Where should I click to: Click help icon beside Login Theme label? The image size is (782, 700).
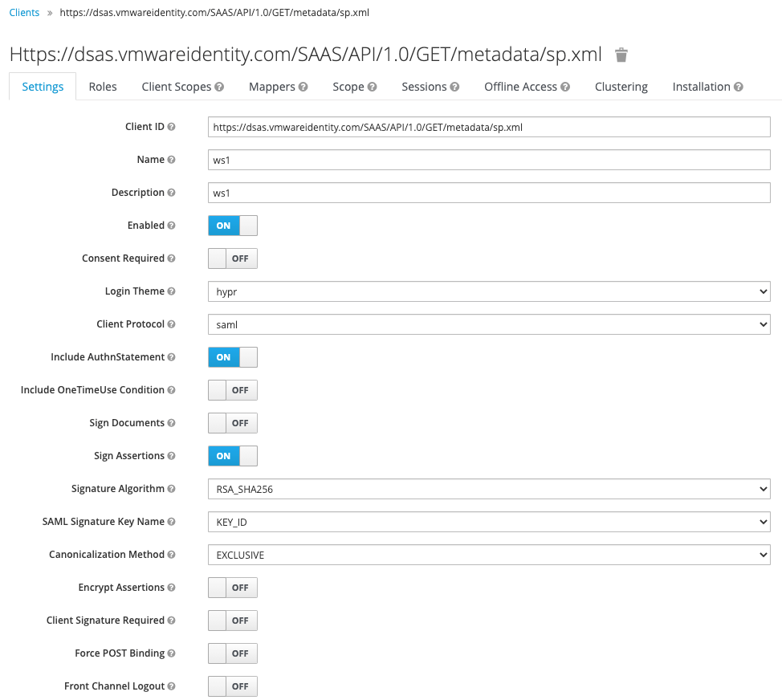tap(171, 291)
